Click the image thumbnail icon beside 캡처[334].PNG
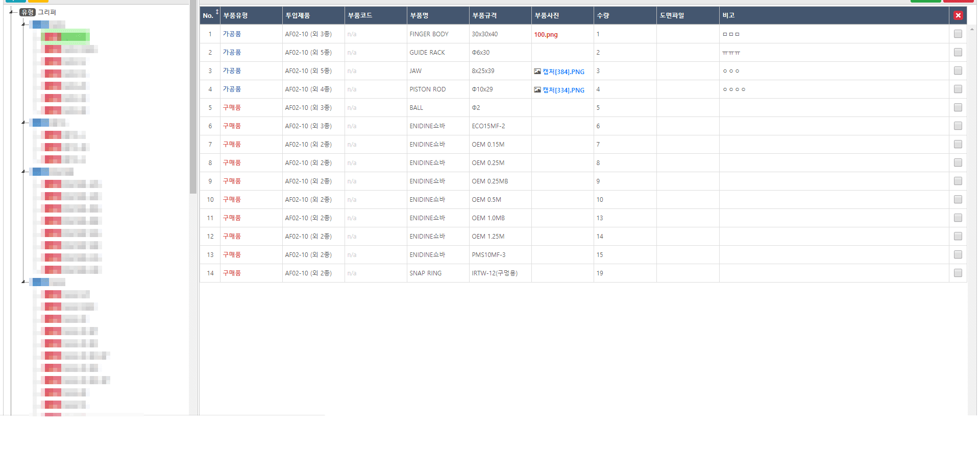The image size is (980, 468). (538, 89)
